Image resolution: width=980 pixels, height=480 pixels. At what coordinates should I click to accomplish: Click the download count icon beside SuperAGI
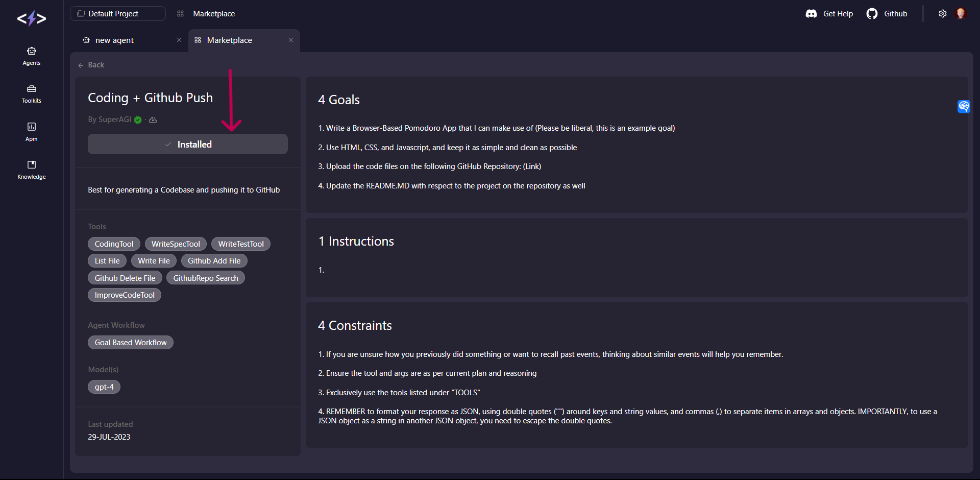click(x=153, y=120)
